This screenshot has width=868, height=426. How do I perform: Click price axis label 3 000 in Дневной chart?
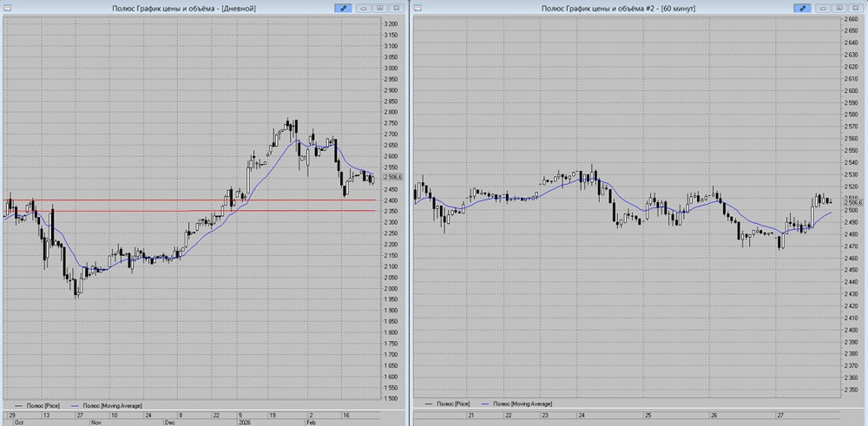[x=391, y=68]
